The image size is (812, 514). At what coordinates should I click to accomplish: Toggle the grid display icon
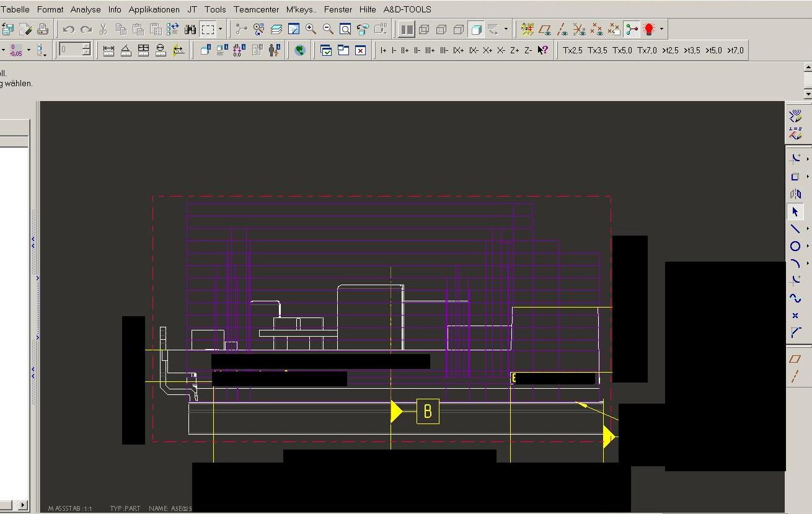527,29
